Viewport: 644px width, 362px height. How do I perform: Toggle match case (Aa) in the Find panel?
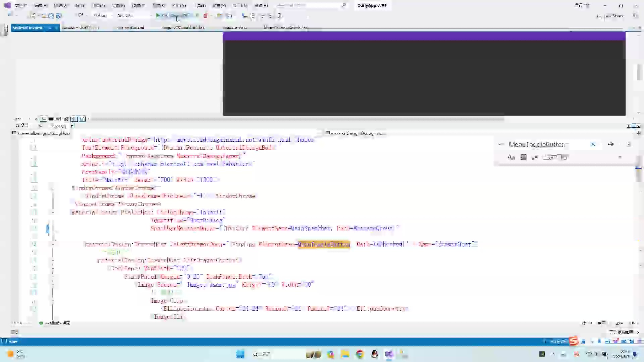[511, 157]
